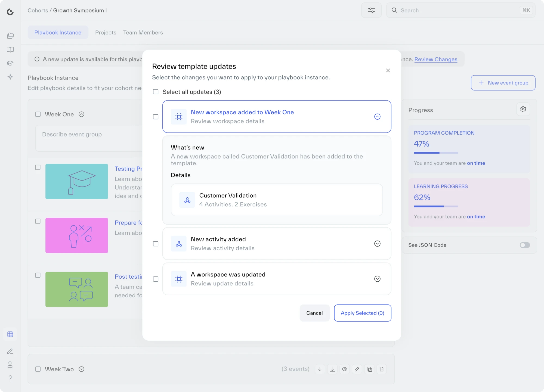Check the Post testing event row checkbox

[x=38, y=275]
